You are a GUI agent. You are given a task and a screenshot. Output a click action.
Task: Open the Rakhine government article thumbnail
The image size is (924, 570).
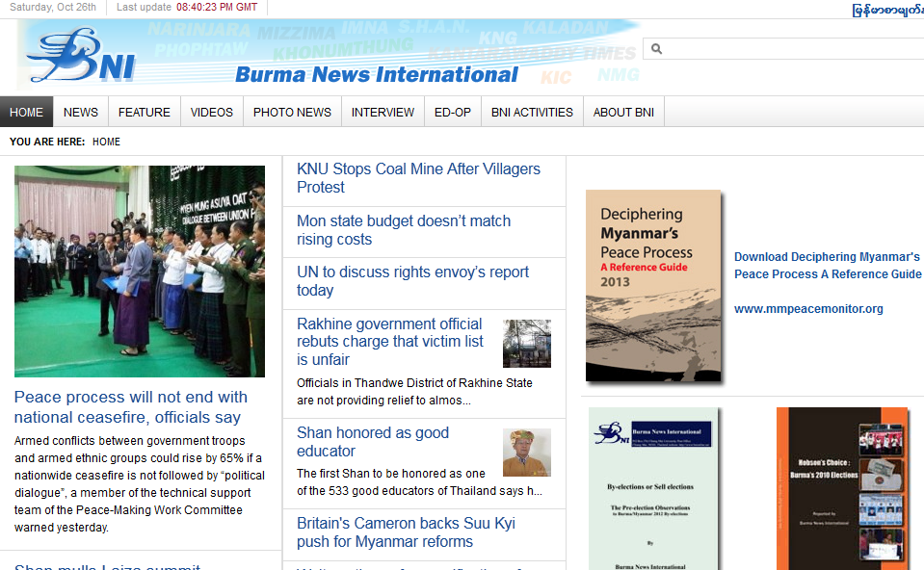(x=526, y=344)
